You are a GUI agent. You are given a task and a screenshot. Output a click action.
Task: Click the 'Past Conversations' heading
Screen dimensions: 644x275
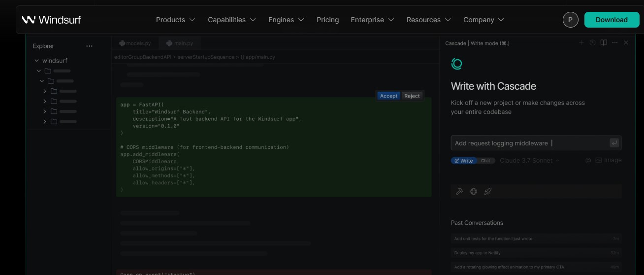point(477,223)
